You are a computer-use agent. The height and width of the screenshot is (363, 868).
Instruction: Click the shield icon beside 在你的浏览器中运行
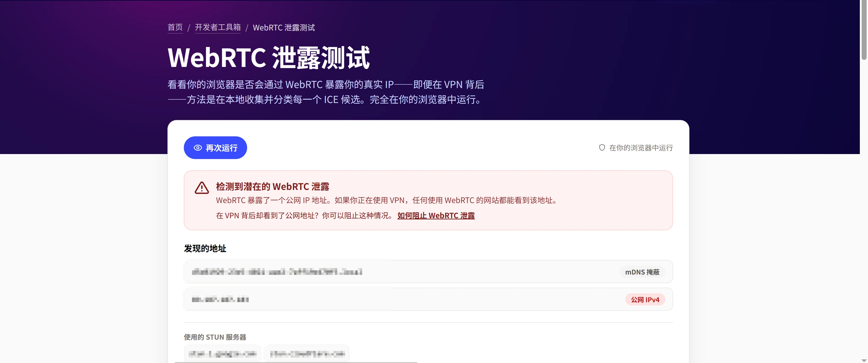point(602,147)
